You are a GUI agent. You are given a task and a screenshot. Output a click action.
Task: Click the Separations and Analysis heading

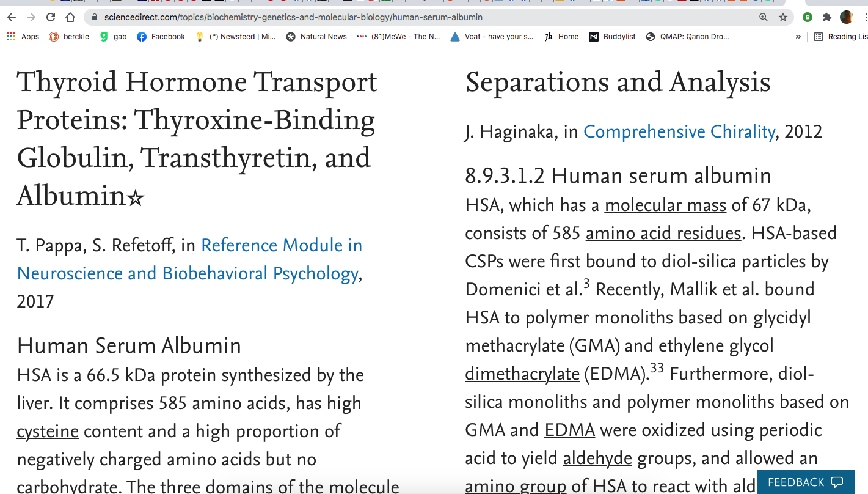click(x=618, y=83)
